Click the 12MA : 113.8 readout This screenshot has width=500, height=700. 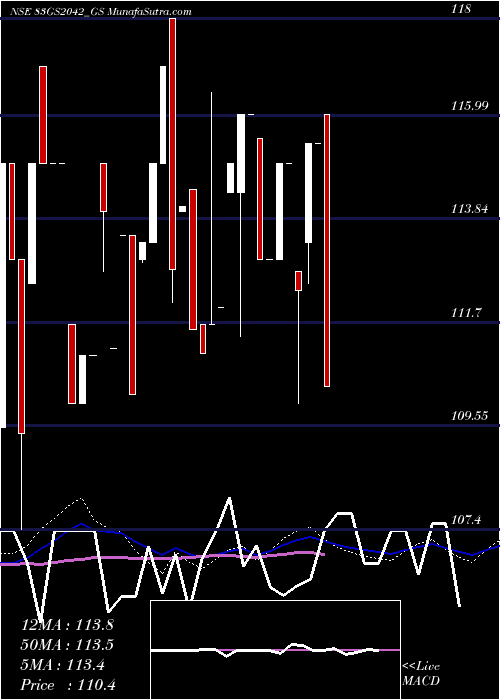point(67,625)
